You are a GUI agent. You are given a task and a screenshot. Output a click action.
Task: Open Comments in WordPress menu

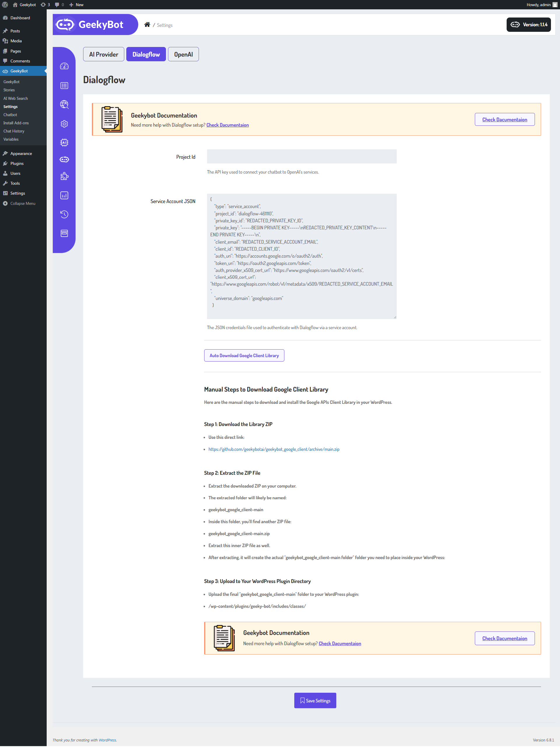23,61
